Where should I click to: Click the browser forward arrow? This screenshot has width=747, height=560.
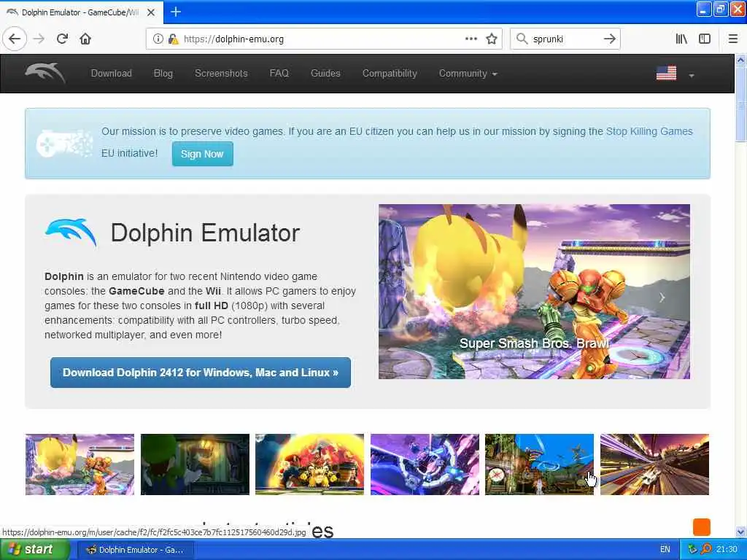[39, 39]
